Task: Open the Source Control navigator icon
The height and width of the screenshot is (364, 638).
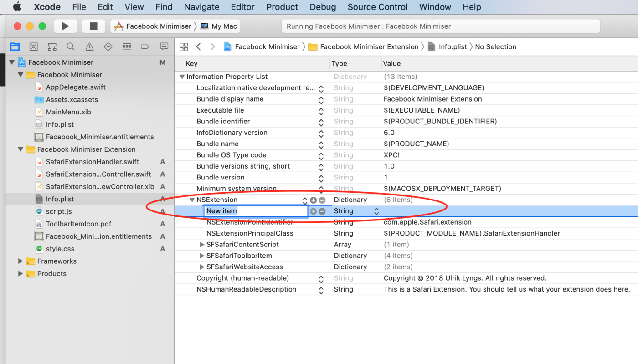Action: [33, 46]
